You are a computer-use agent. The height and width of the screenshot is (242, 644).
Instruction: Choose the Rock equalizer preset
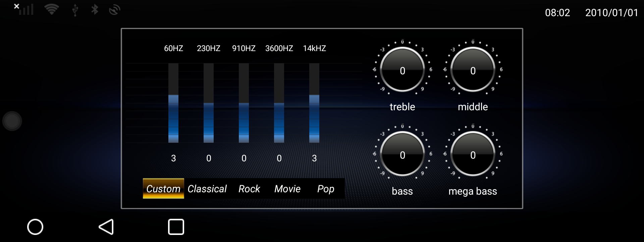[x=249, y=189]
